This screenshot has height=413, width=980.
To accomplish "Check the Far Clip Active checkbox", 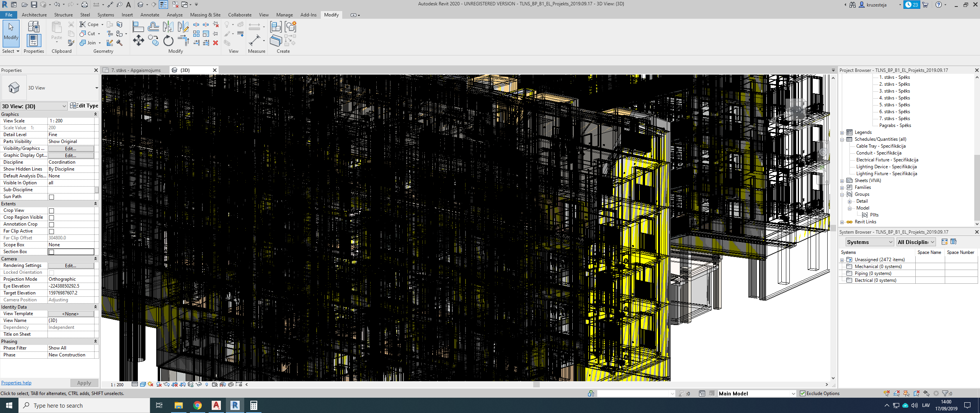I will 52,231.
